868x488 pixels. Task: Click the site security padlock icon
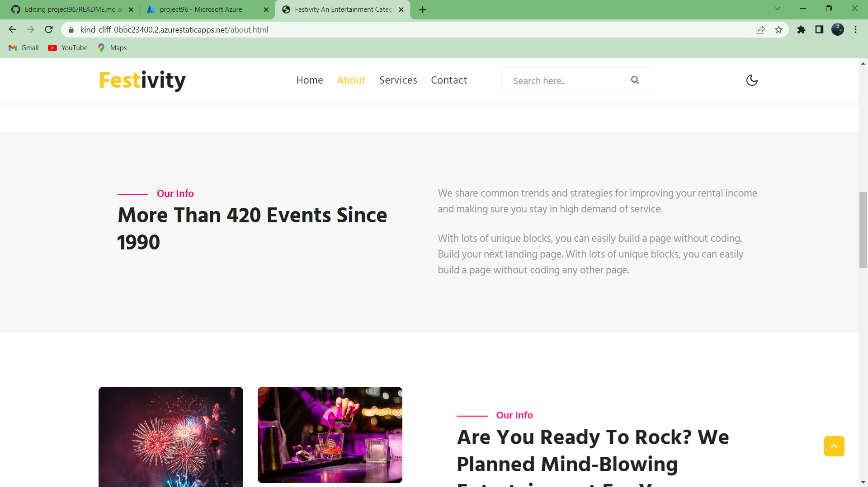[x=71, y=29]
